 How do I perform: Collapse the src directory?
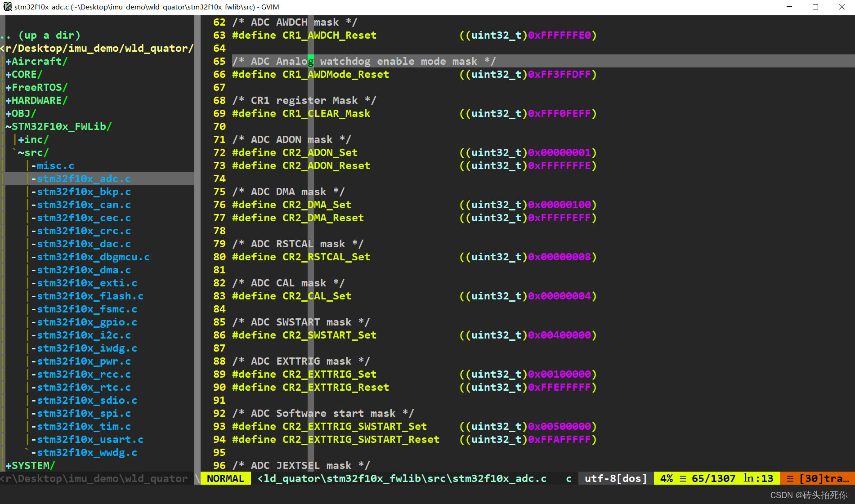point(34,152)
